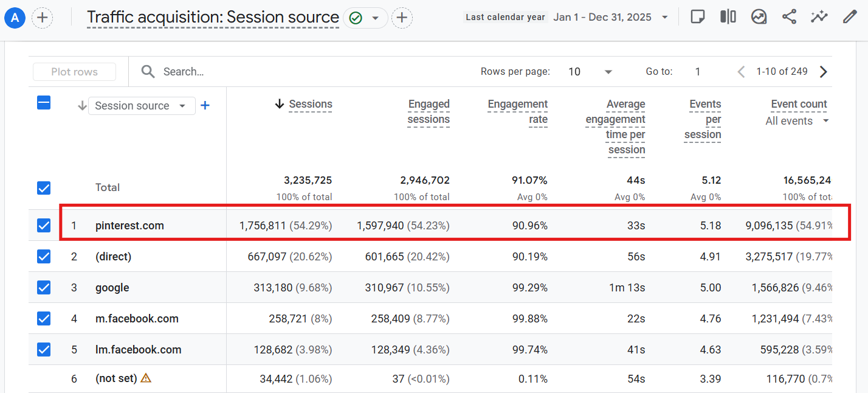Click the warning triangle next to (not set)
Image resolution: width=868 pixels, height=393 pixels.
(146, 378)
